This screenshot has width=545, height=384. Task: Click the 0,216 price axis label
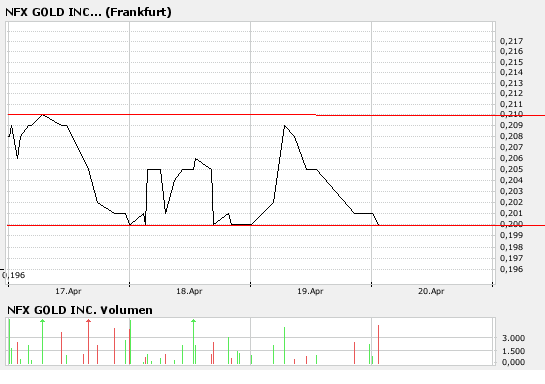[511, 51]
